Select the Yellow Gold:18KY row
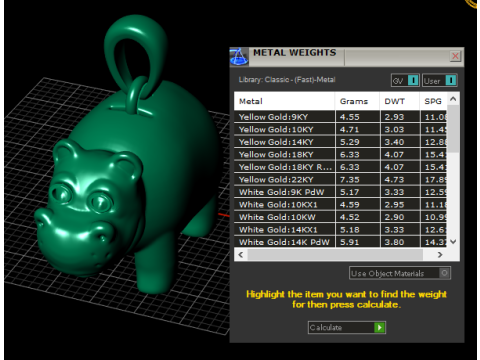 coord(340,154)
